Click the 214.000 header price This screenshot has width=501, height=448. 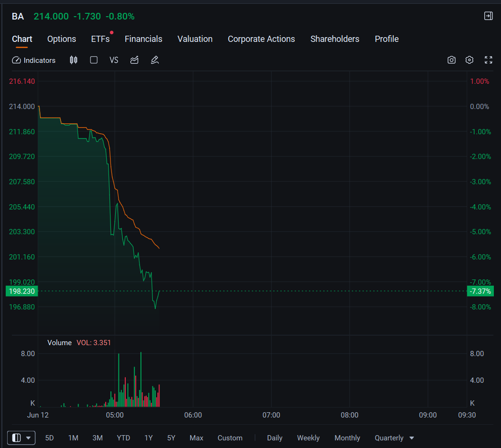(x=51, y=16)
